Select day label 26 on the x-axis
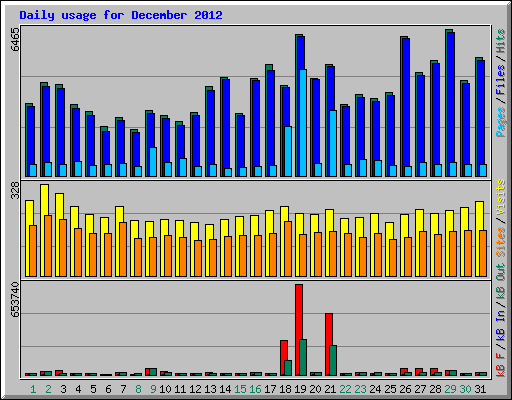The image size is (512, 400). tap(405, 389)
